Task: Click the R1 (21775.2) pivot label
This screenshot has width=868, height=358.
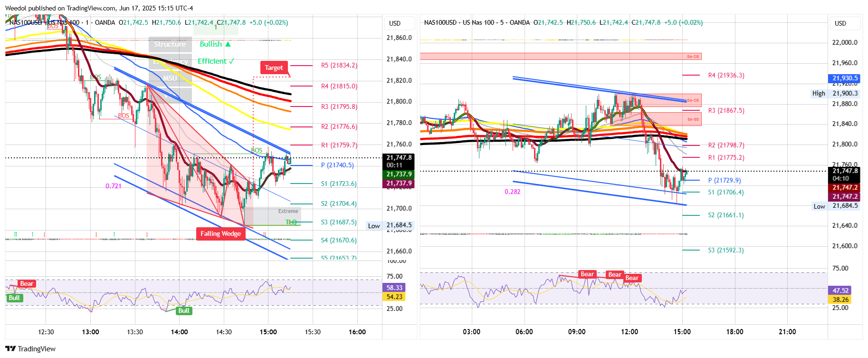Action: [726, 158]
